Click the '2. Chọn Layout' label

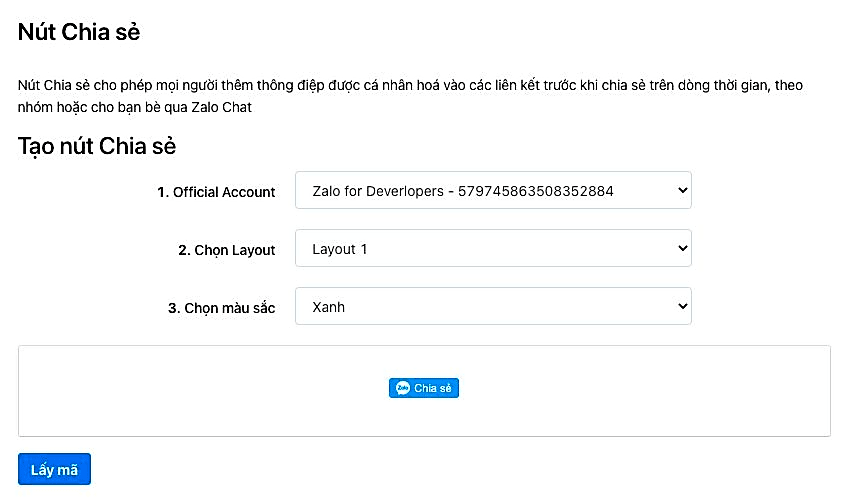pos(227,250)
